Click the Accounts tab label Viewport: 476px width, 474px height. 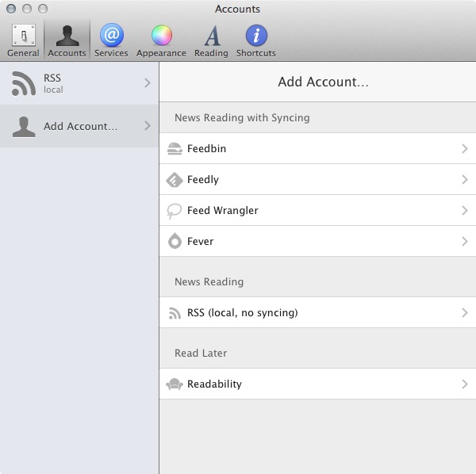(67, 53)
